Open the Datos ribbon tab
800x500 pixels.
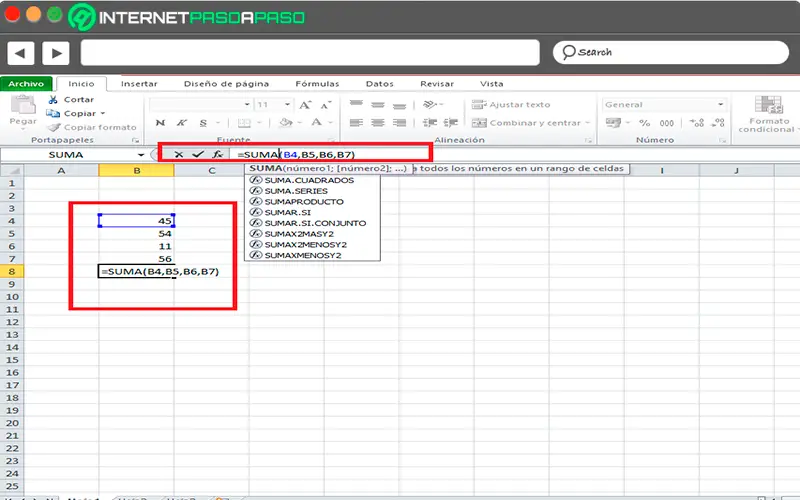[380, 84]
